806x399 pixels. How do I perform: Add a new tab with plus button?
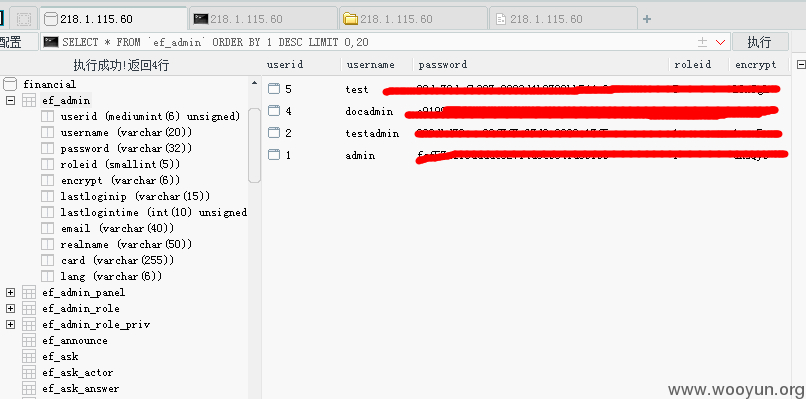[647, 20]
